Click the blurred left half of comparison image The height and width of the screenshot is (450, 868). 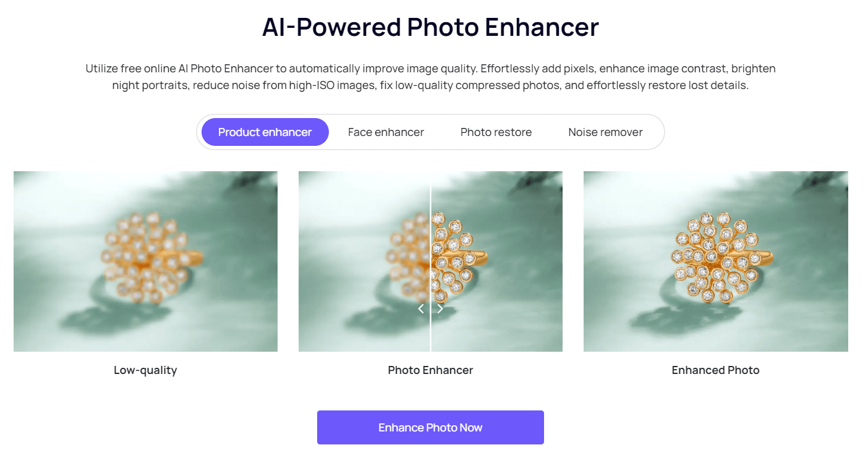[x=364, y=261]
